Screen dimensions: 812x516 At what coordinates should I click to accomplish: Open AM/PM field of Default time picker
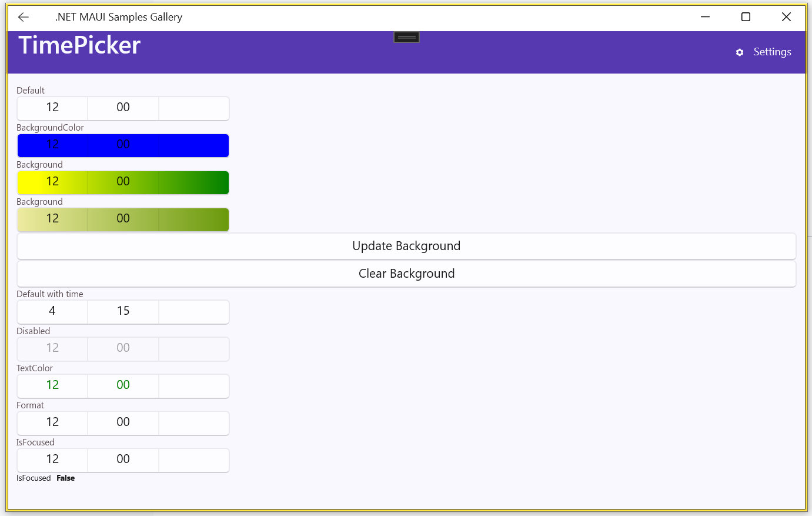coord(193,108)
